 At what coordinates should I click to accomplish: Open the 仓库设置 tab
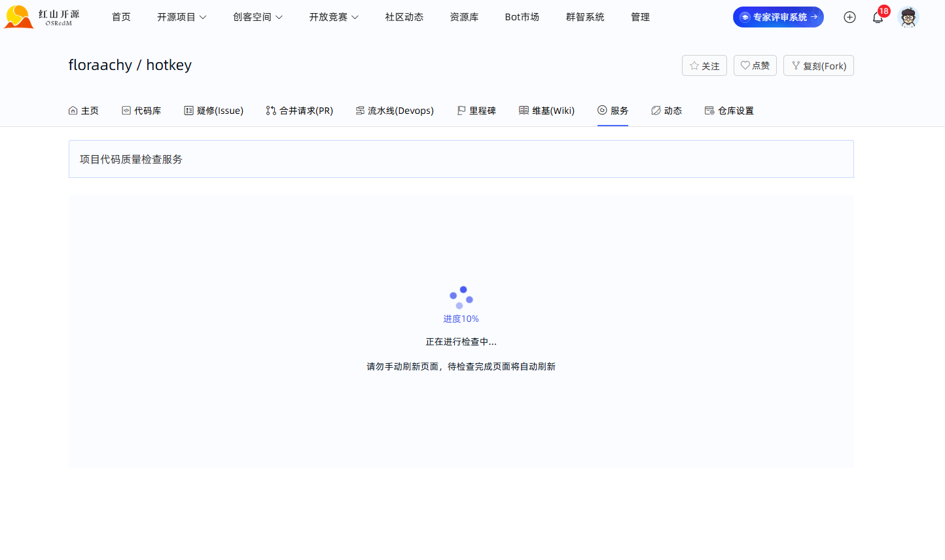click(729, 111)
